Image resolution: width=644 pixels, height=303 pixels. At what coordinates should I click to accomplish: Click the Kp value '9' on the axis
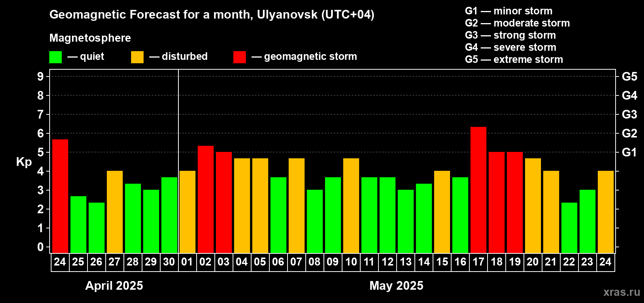click(x=41, y=77)
